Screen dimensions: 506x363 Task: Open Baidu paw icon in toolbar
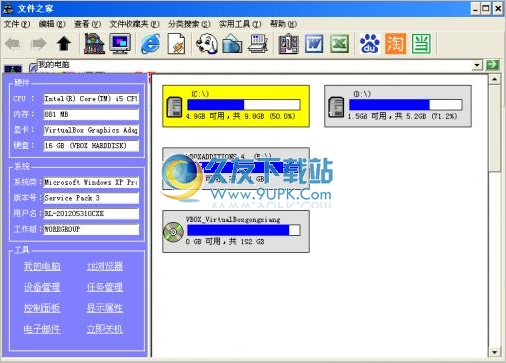coord(370,44)
